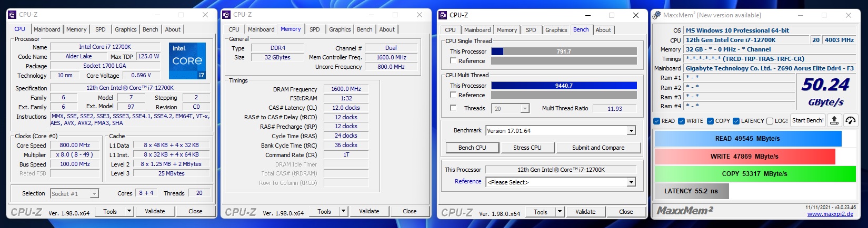The height and width of the screenshot is (228, 868).
Task: Click the Name field Intel Core i7 12700K
Action: 105,47
